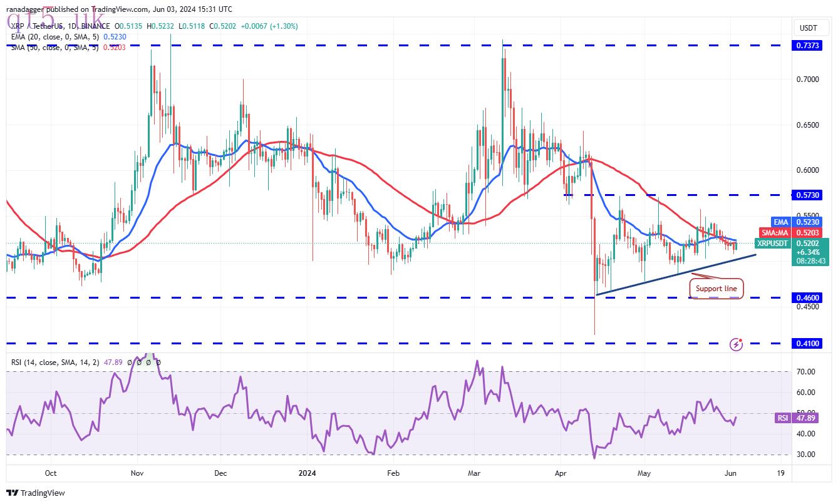Open the ranadagger published on TradingView.com link
Viewport: 838px width, 504px height.
[120, 9]
